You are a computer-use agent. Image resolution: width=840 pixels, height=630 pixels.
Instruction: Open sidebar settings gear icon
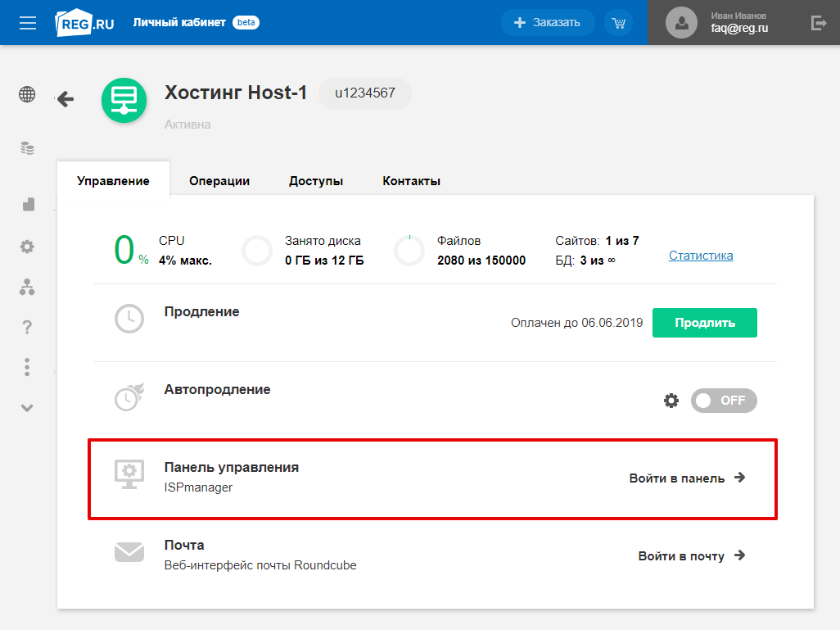coord(27,246)
